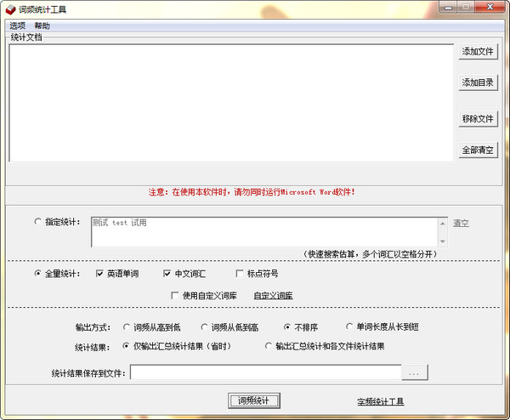Open the 字频统计工具 link

[380, 401]
